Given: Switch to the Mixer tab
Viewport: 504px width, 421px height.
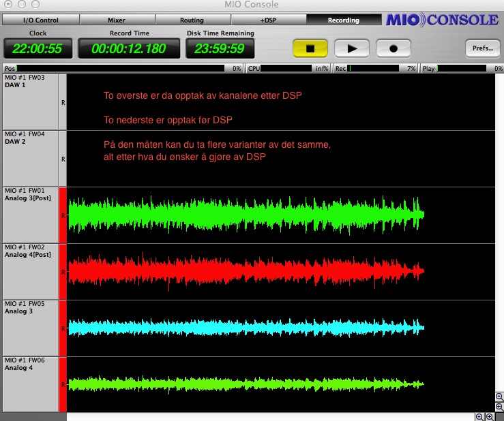Looking at the screenshot, I should coord(117,20).
